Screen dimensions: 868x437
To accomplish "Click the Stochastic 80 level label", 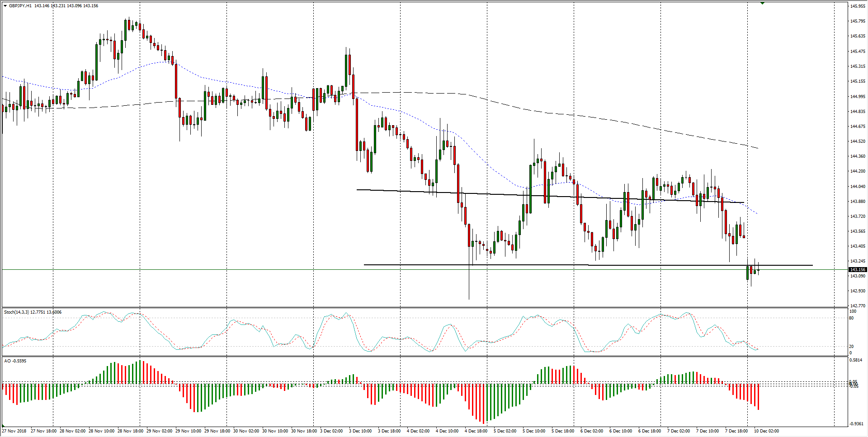I will (851, 318).
